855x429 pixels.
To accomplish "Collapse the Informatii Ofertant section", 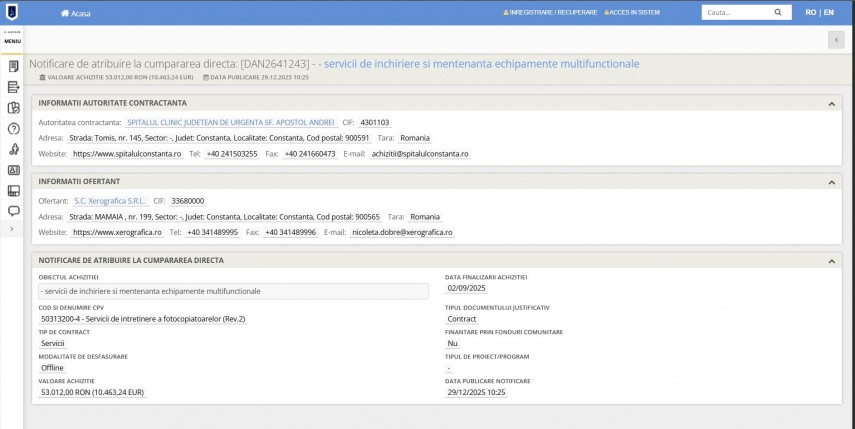I will (x=831, y=182).
